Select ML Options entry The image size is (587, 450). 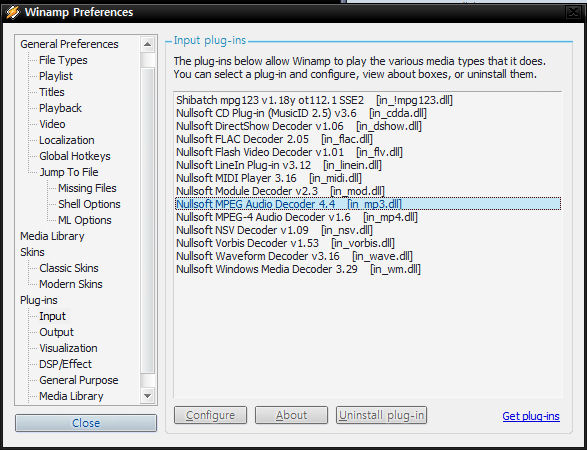pos(85,220)
